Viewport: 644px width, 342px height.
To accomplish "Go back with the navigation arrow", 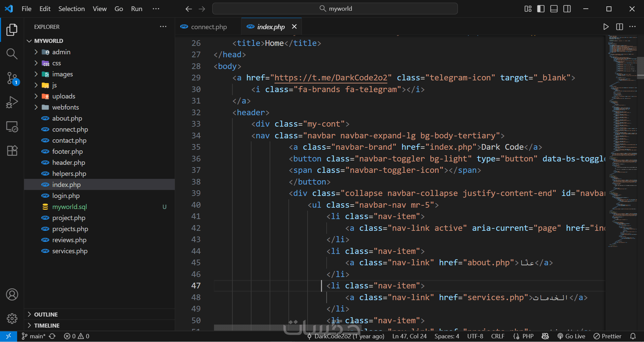I will tap(189, 9).
